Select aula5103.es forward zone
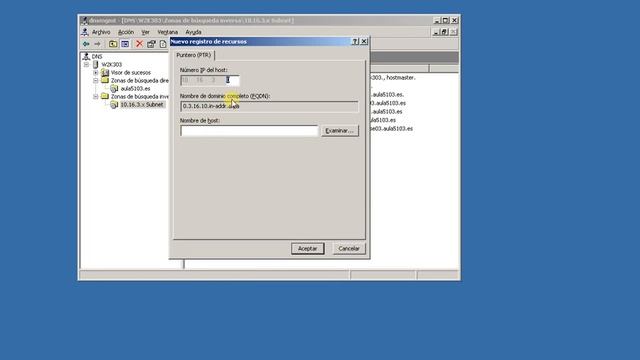 click(x=135, y=89)
